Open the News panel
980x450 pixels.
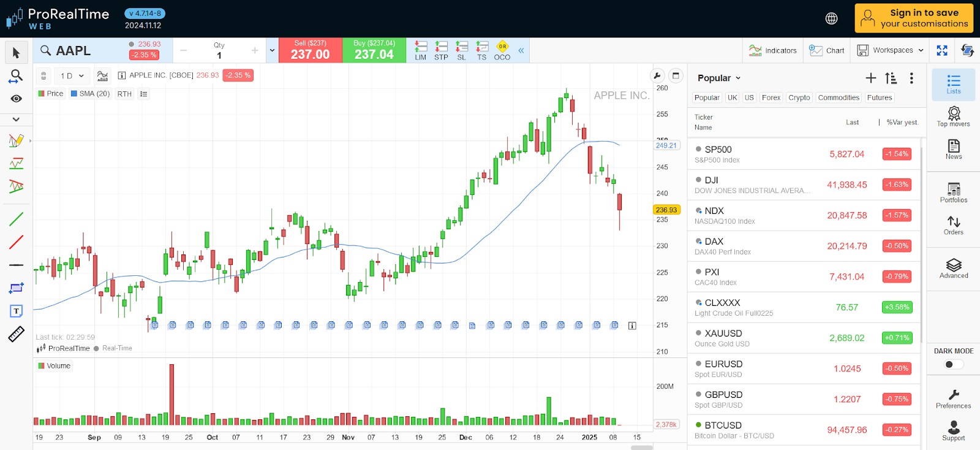954,149
